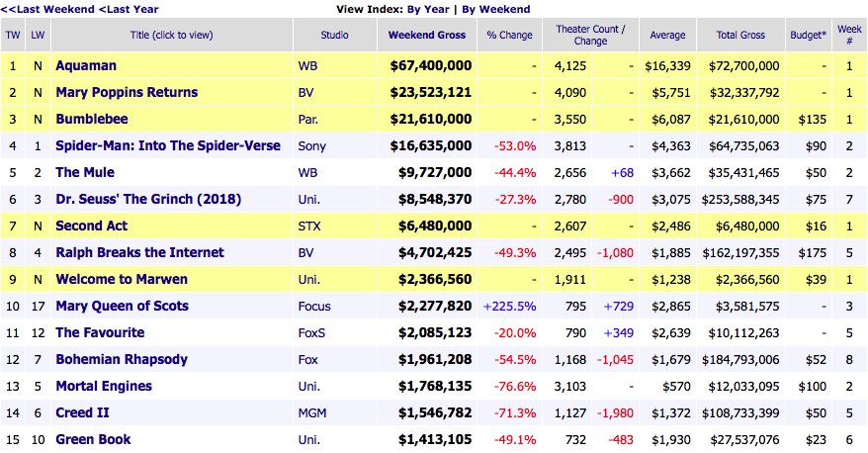Image resolution: width=868 pixels, height=453 pixels.
Task: Click the +225.5% change value
Action: point(510,307)
